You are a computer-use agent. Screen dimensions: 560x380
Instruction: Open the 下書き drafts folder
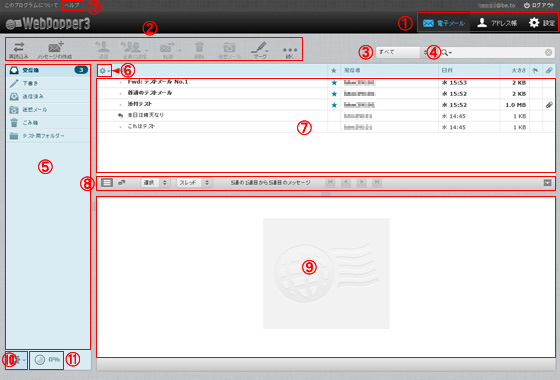point(48,83)
